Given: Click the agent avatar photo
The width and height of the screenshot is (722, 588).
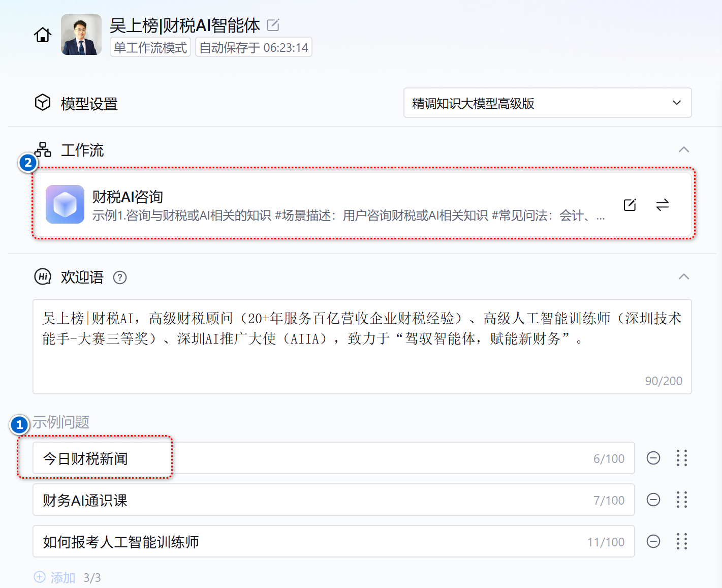Looking at the screenshot, I should point(81,35).
